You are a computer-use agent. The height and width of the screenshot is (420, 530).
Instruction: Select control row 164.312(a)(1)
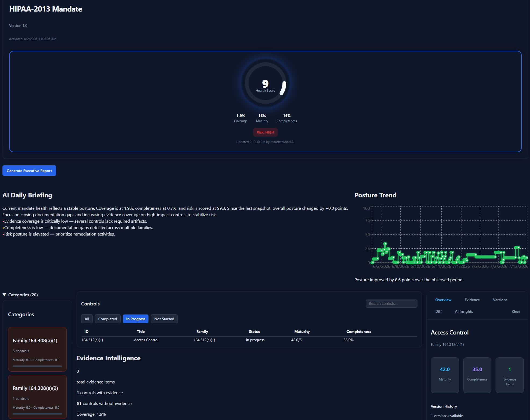pyautogui.click(x=249, y=340)
